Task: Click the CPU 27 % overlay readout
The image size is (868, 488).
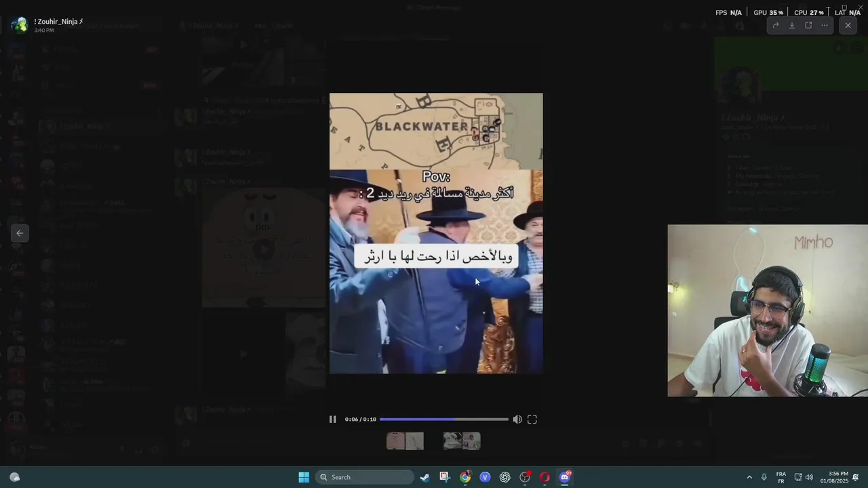Action: [809, 13]
